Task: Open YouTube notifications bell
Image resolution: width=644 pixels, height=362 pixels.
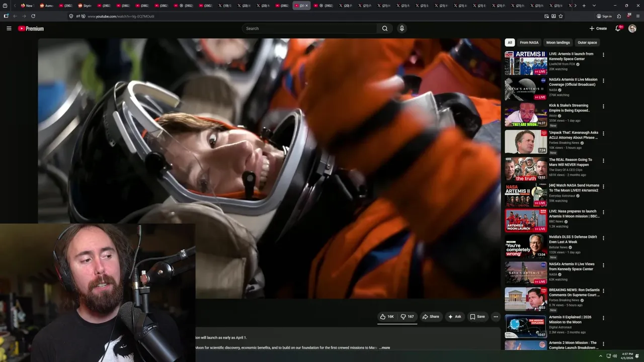Action: tap(618, 29)
